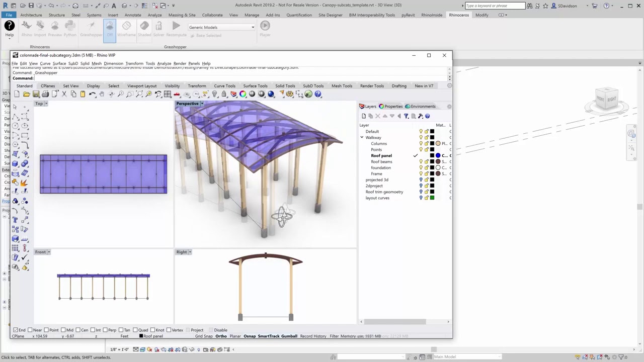The width and height of the screenshot is (644, 362).
Task: Open the Right viewport title dropdown arrow
Action: click(190, 252)
